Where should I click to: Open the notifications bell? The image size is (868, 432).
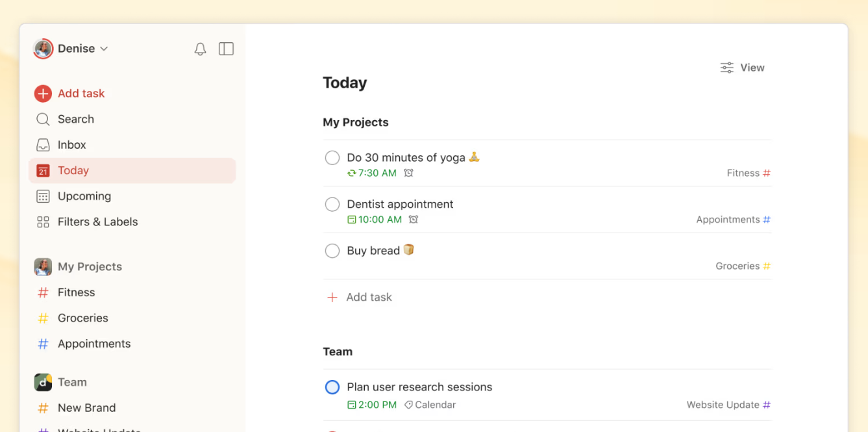[200, 49]
